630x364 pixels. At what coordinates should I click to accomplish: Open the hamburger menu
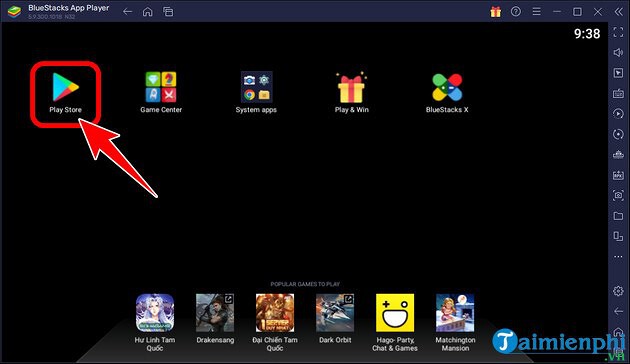click(x=536, y=12)
